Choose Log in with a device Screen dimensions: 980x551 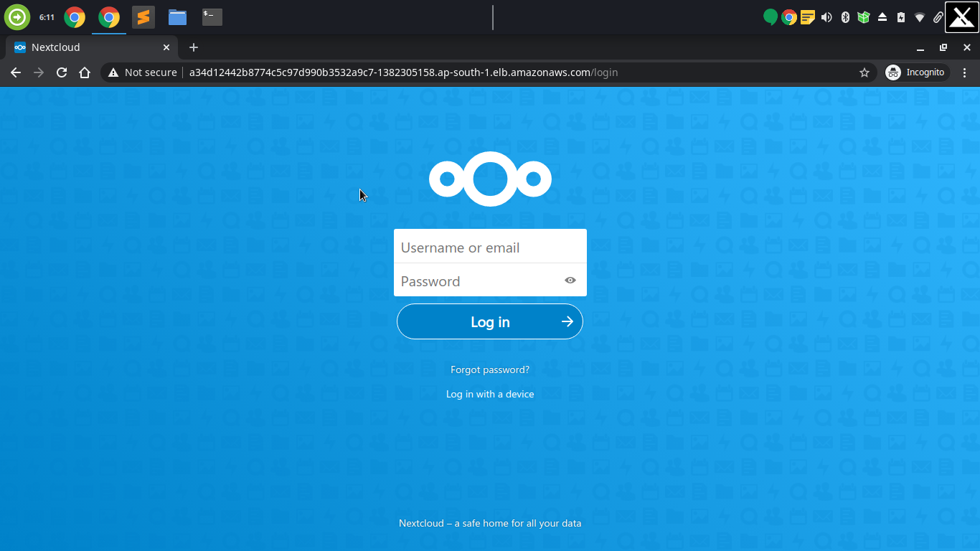490,394
